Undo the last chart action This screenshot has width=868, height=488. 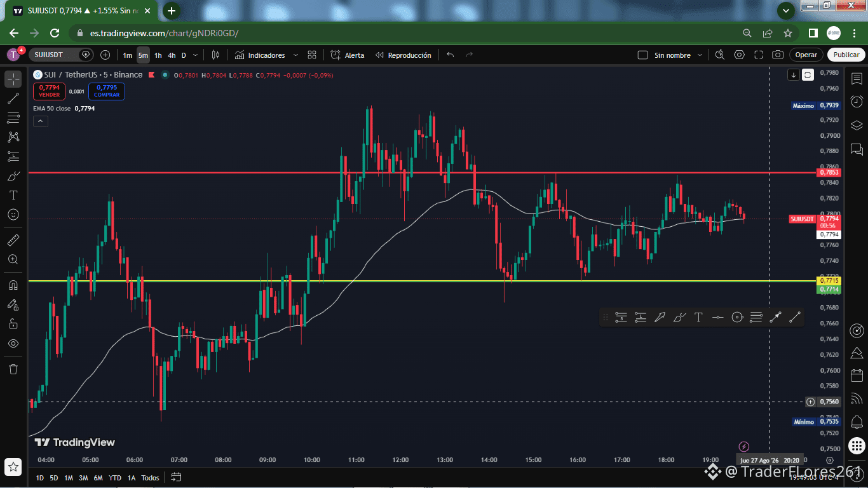tap(451, 55)
